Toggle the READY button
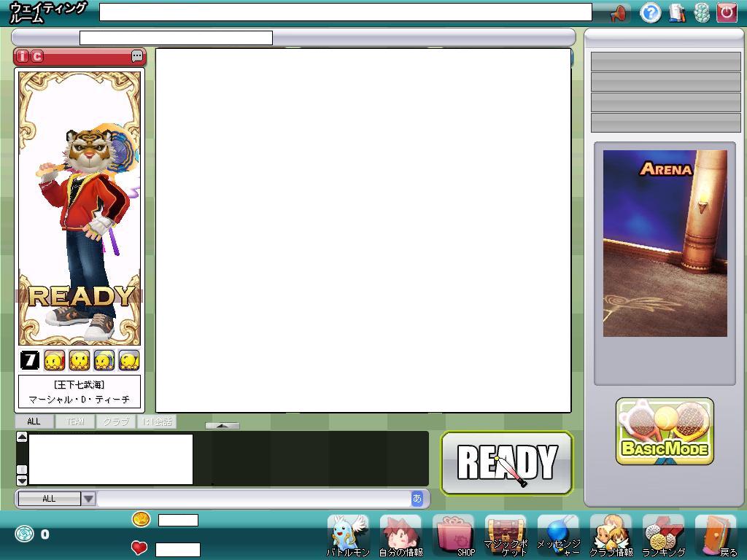The width and height of the screenshot is (747, 560). tap(507, 463)
